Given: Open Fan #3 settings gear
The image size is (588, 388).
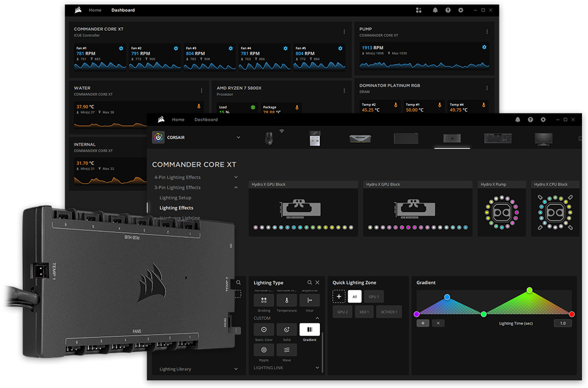Looking at the screenshot, I should [x=230, y=48].
